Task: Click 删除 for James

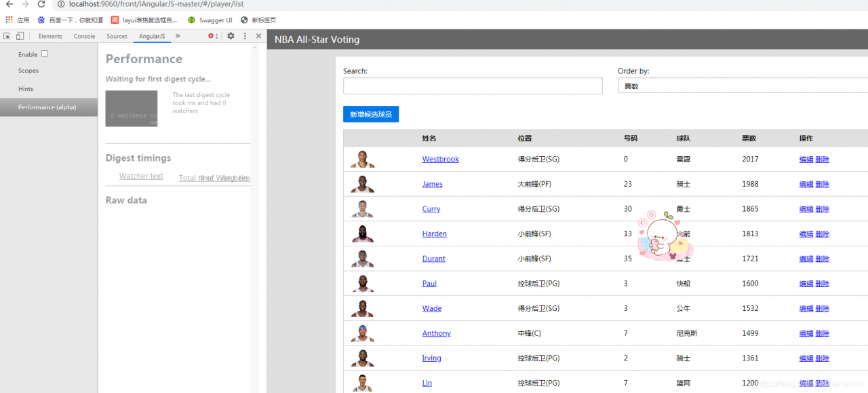Action: (823, 184)
